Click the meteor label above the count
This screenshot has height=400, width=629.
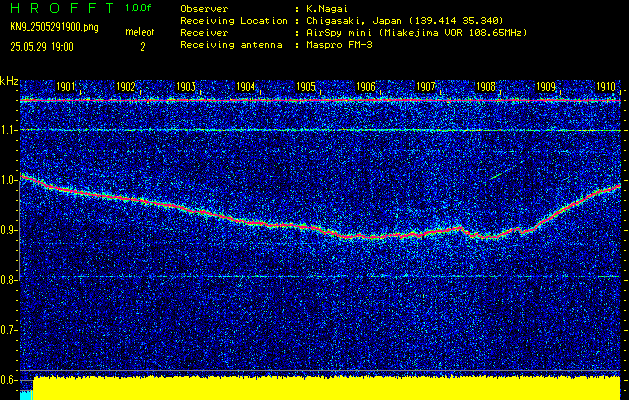[140, 32]
